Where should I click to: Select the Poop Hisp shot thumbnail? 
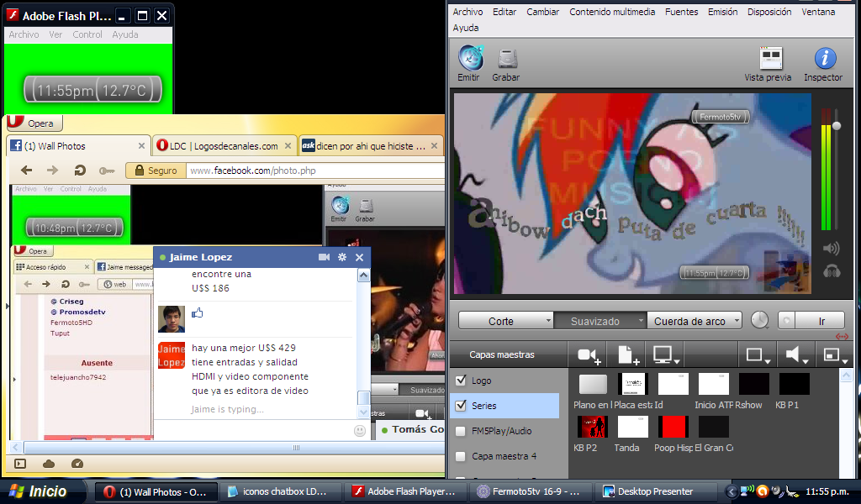(x=673, y=427)
